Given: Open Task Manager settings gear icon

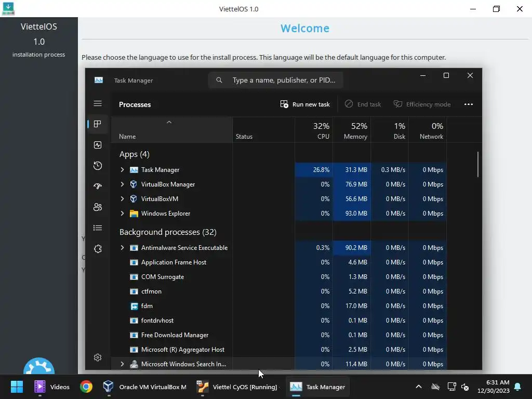Looking at the screenshot, I should point(98,357).
